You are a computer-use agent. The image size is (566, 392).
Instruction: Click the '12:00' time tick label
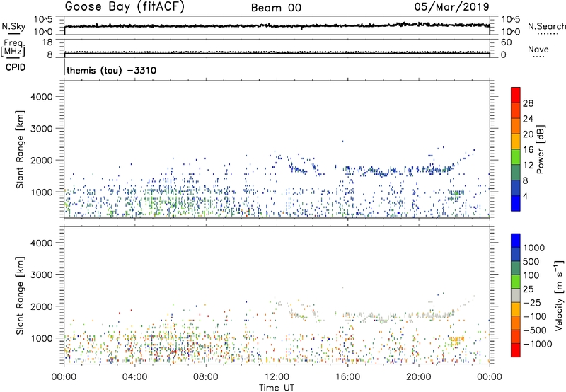click(277, 377)
